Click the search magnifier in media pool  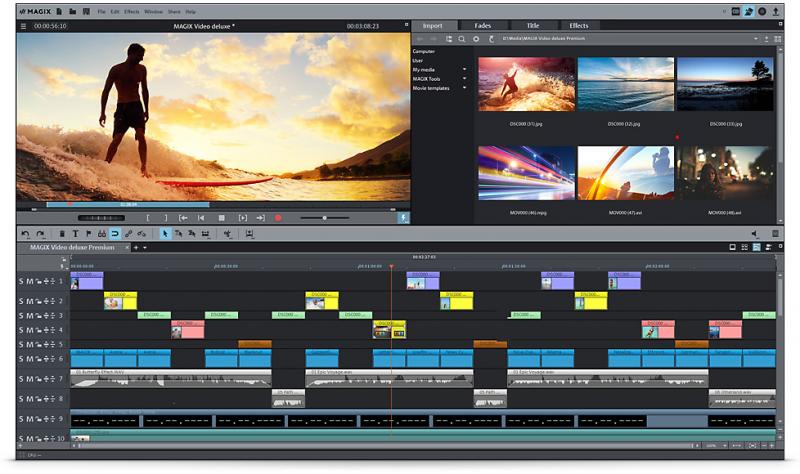462,38
